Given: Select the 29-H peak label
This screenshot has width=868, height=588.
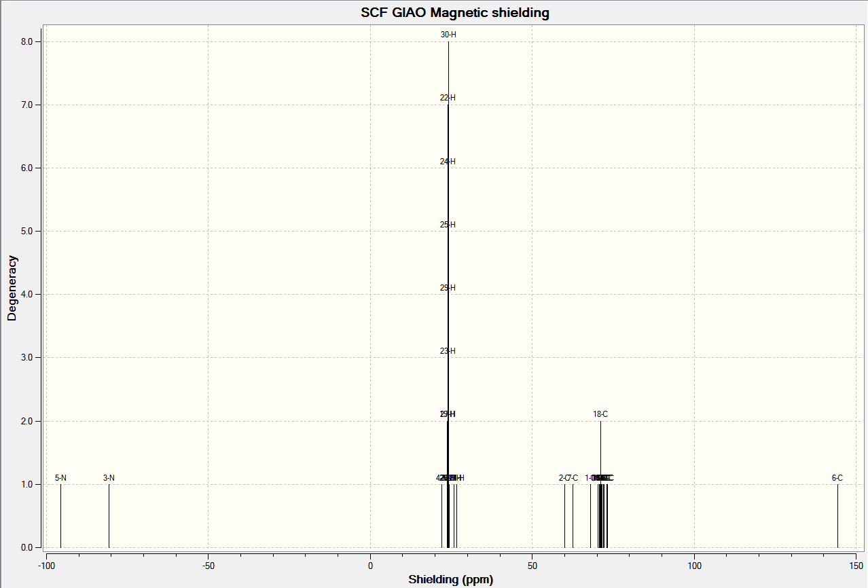Looking at the screenshot, I should 448,288.
